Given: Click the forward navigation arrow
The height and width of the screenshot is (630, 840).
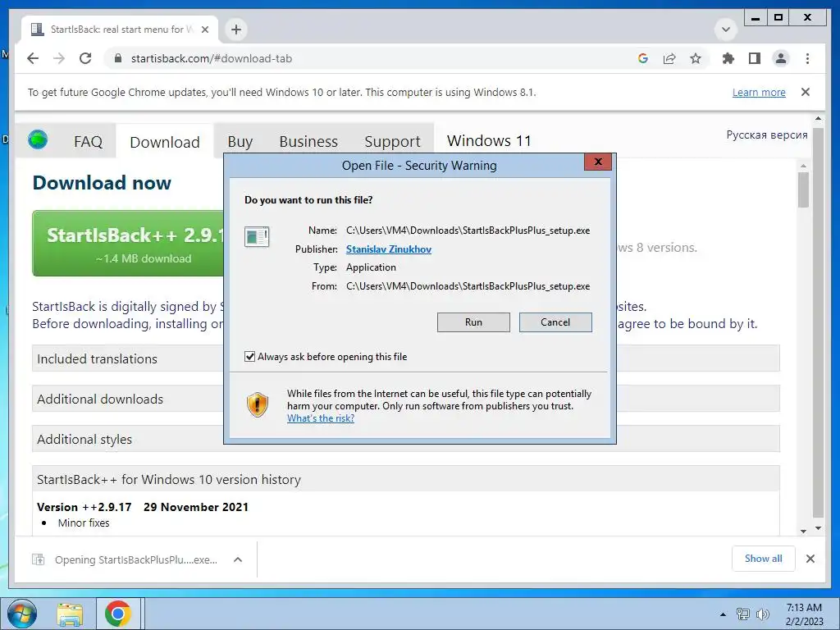Looking at the screenshot, I should (59, 58).
